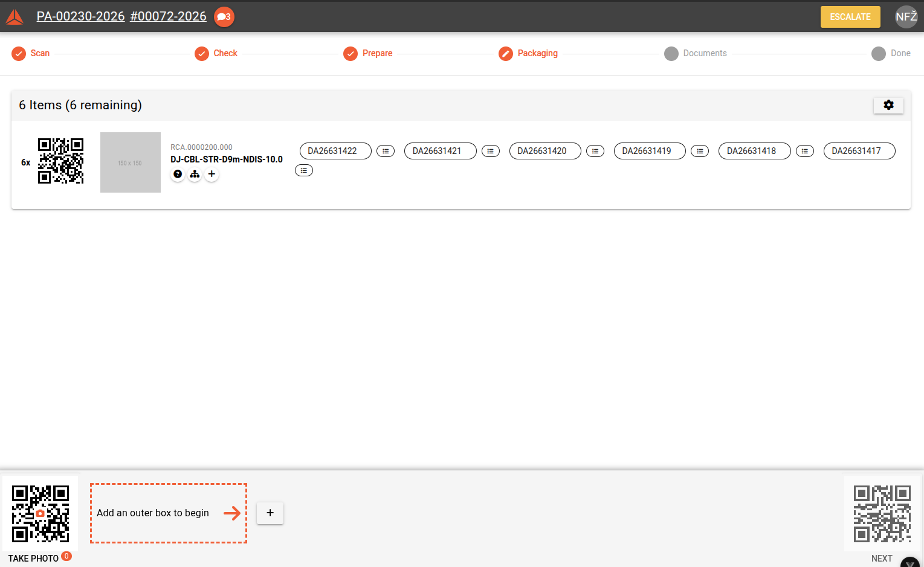Viewport: 924px width, 567px height.
Task: Click the item QR code
Action: coord(60,161)
